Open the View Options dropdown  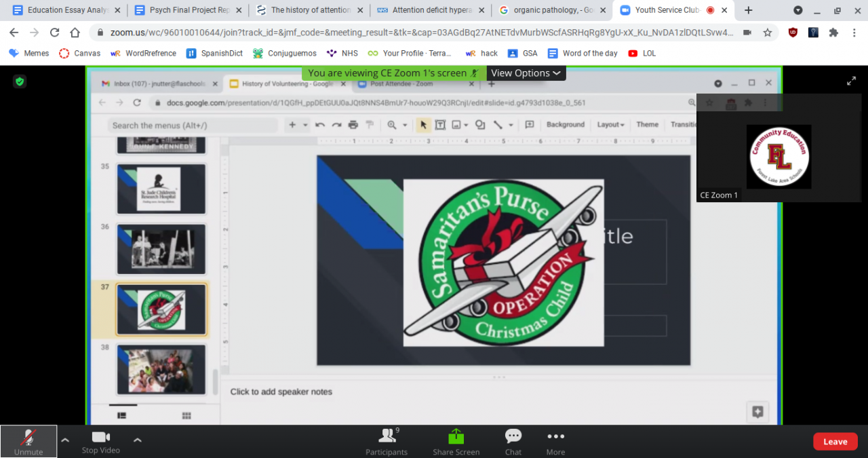pyautogui.click(x=526, y=73)
